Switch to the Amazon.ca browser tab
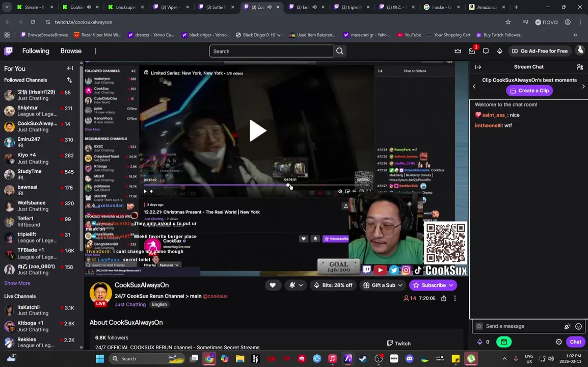Image resolution: width=588 pixels, height=367 pixels. [x=487, y=7]
